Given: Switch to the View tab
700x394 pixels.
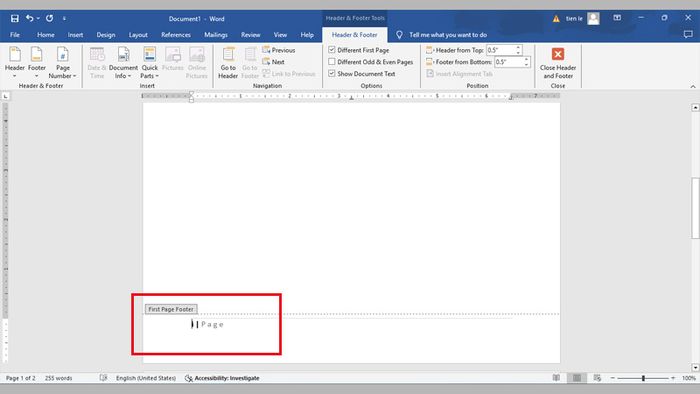Looking at the screenshot, I should [x=280, y=35].
